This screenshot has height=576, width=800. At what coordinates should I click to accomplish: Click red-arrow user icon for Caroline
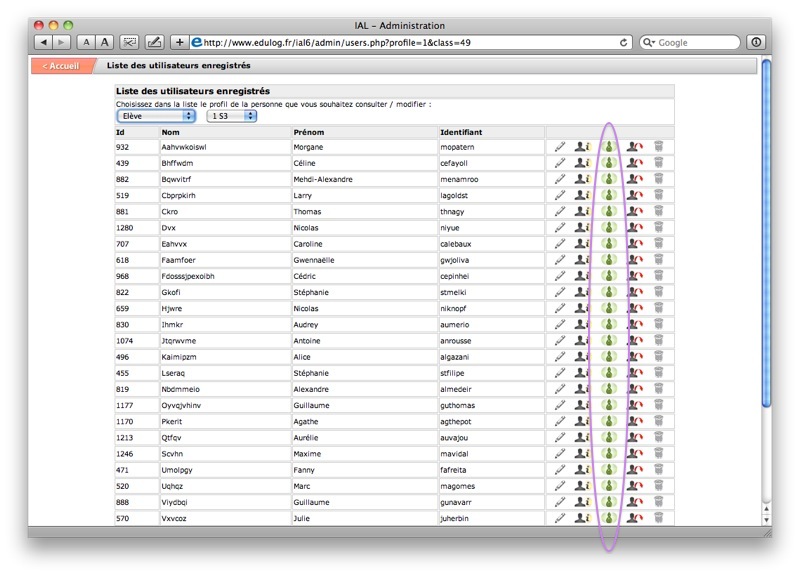pos(634,243)
